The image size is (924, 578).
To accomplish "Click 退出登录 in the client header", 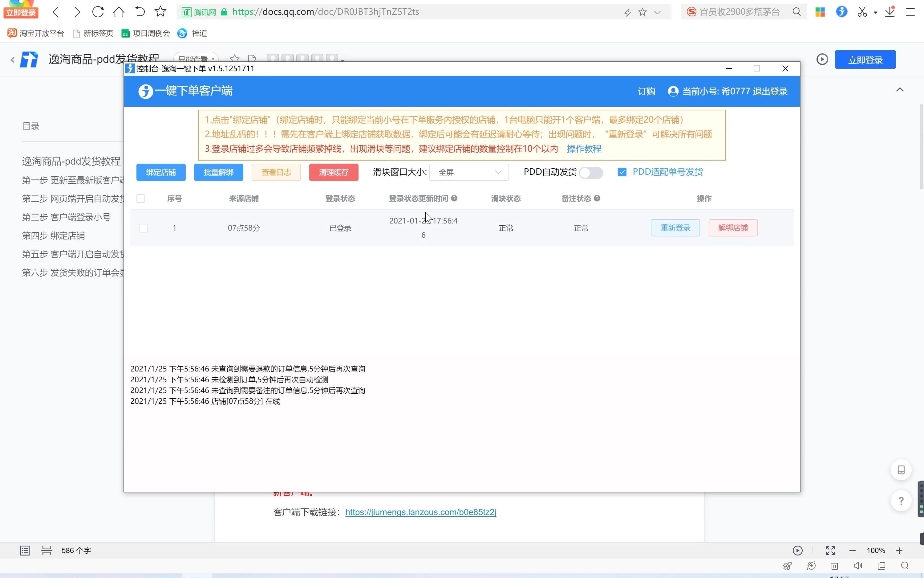I will click(770, 91).
